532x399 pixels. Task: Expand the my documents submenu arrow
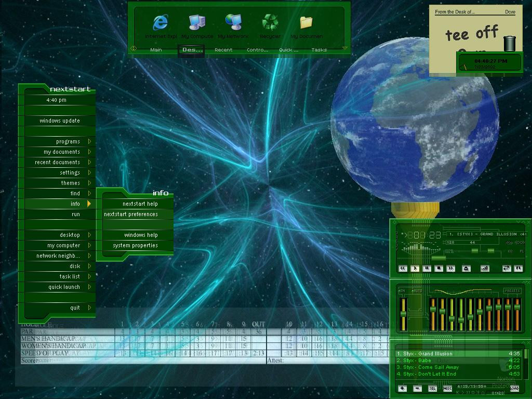click(x=89, y=152)
